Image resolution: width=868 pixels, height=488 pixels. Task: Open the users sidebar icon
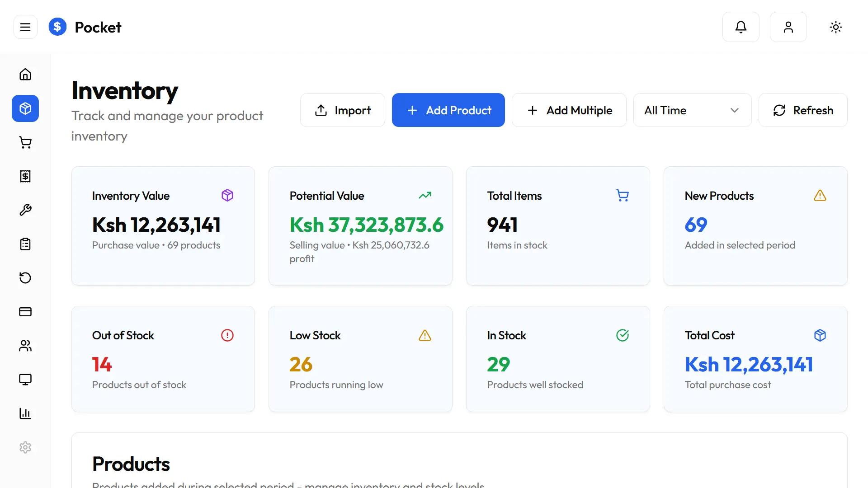coord(25,346)
